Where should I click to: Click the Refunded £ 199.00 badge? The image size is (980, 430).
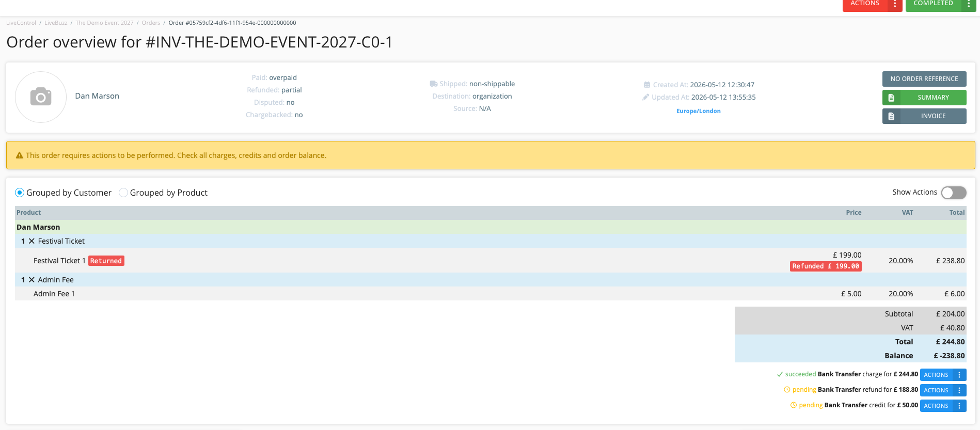826,266
